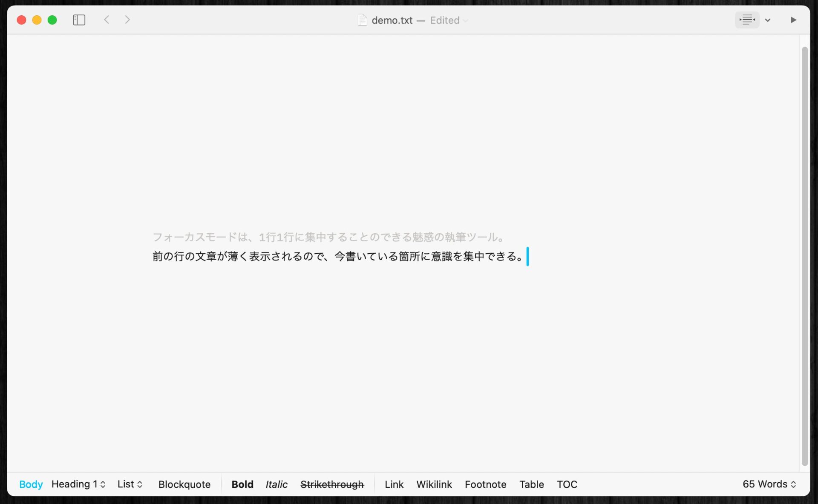Show preview with the play icon

click(x=793, y=20)
